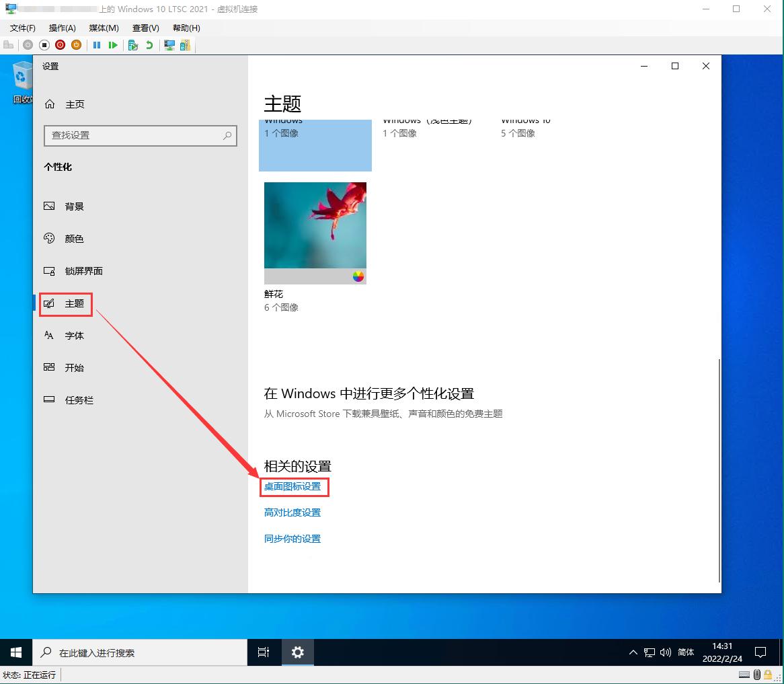
Task: Open the 文件(F) menu
Action: (22, 28)
